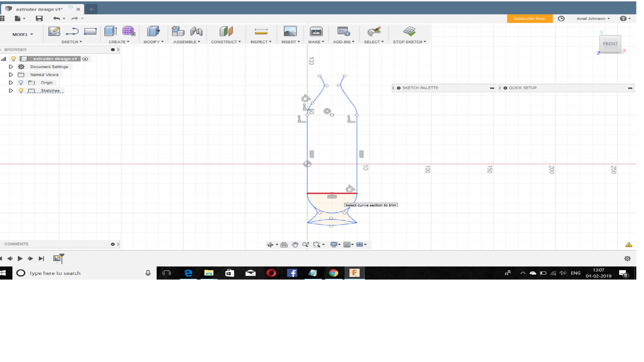Screen dimensions: 644x362
Task: Select the Rectangle sketch tool
Action: pyautogui.click(x=90, y=32)
